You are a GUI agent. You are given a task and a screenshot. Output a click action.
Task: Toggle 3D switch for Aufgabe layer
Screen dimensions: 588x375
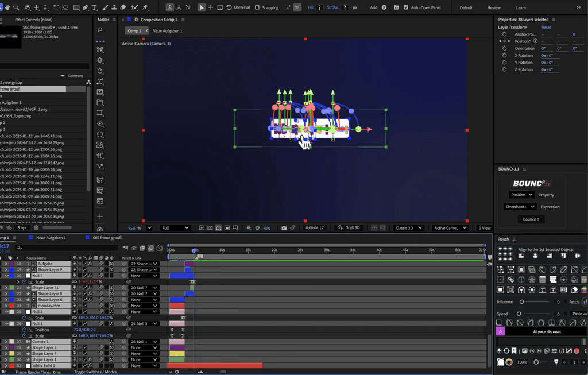coord(111,264)
